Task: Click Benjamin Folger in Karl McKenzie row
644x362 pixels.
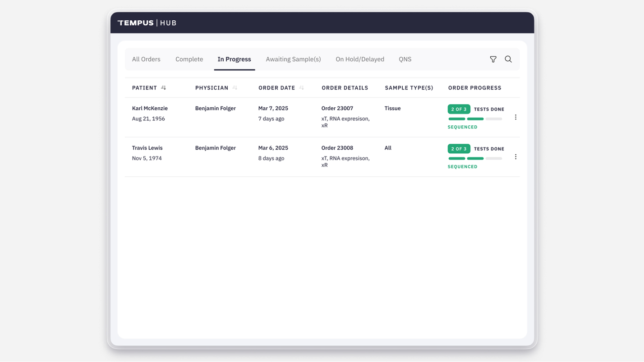Action: [x=216, y=108]
